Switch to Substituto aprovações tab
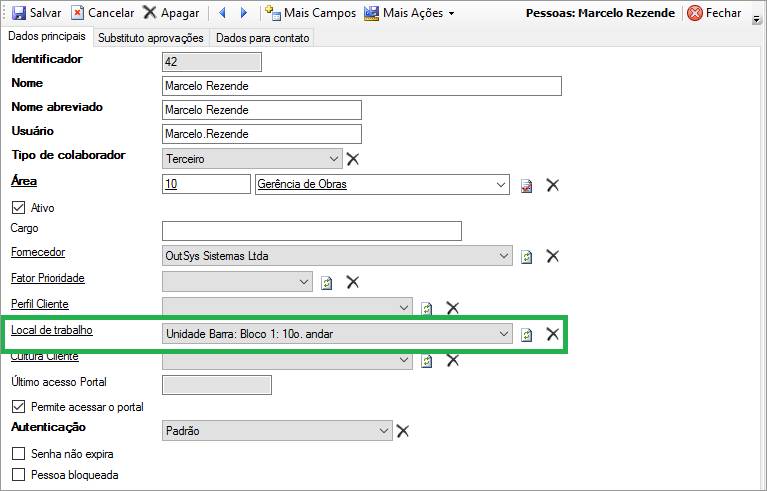 tap(151, 38)
